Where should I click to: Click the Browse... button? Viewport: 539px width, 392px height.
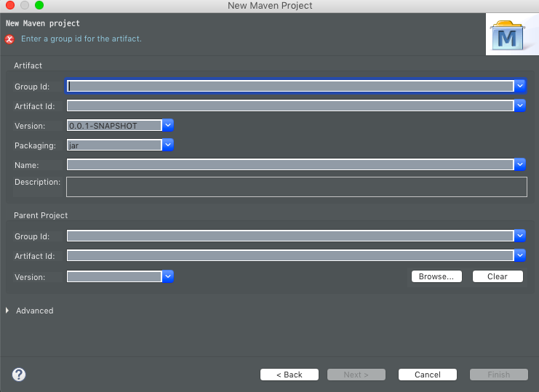click(436, 276)
